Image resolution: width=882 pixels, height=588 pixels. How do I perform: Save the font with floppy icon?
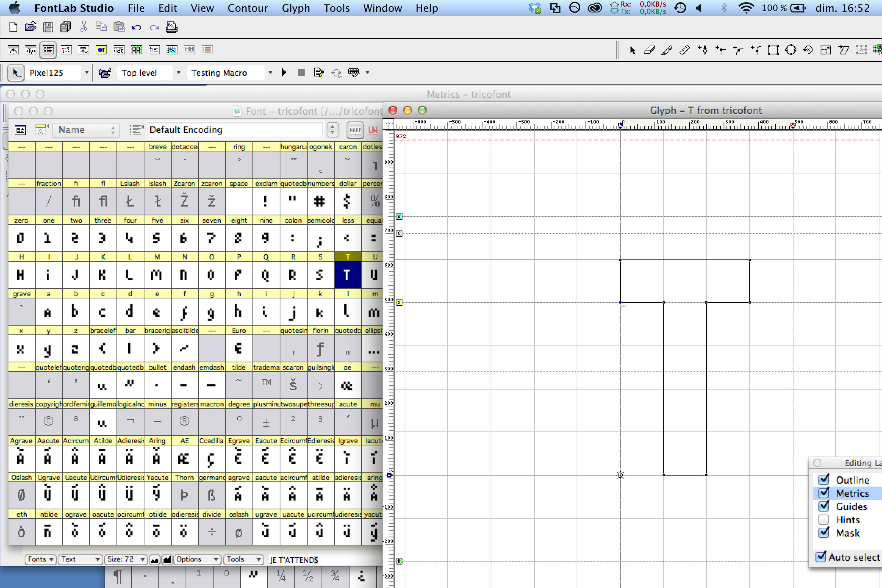click(x=48, y=27)
